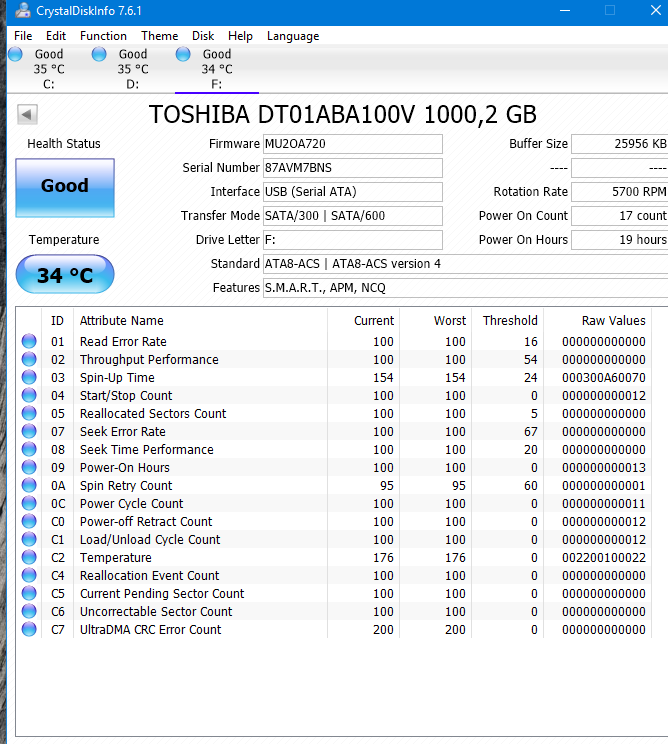Open the Help menu
Screen dimensions: 668x744
[240, 36]
